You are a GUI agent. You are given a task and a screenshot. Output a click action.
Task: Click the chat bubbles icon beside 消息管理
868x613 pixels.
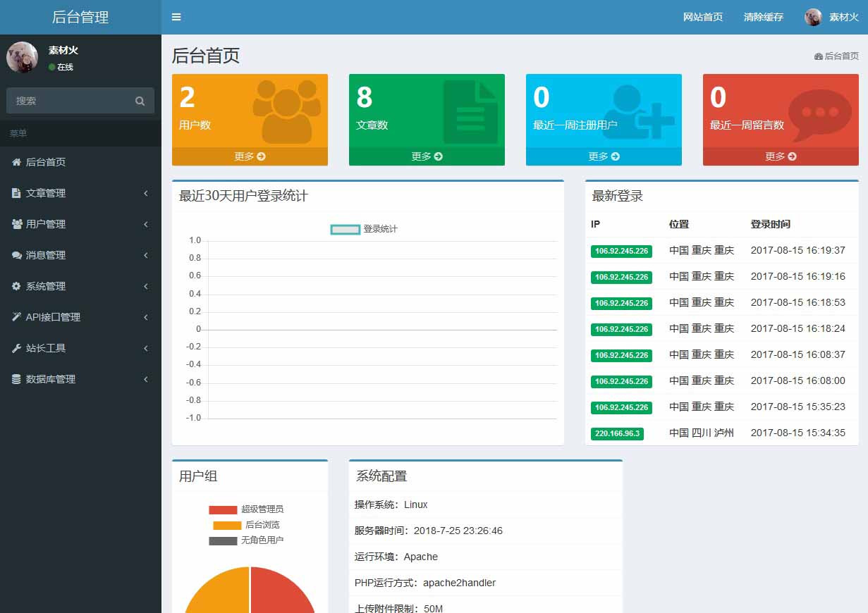click(17, 255)
